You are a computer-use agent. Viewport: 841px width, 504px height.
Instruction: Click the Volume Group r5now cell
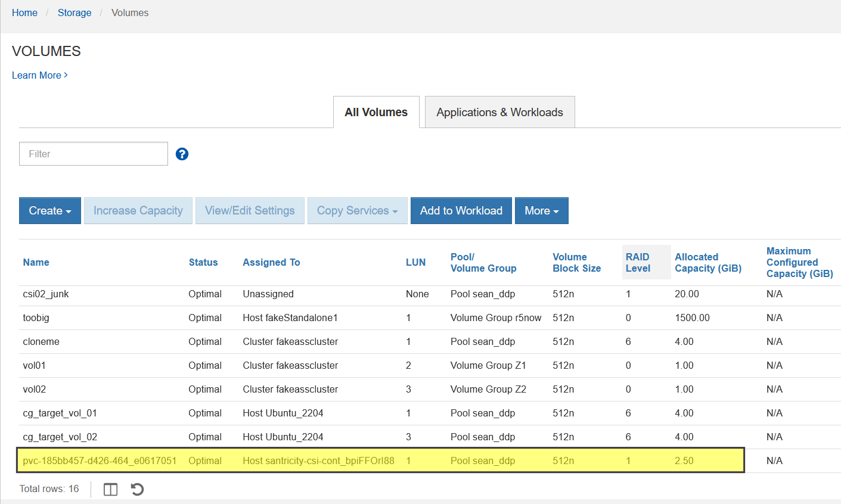click(x=496, y=318)
